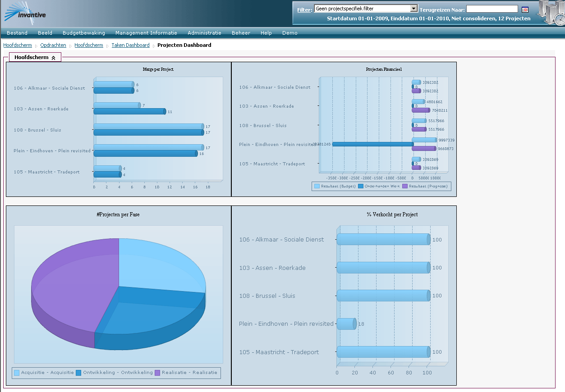Open the Bestand menu

coord(16,32)
